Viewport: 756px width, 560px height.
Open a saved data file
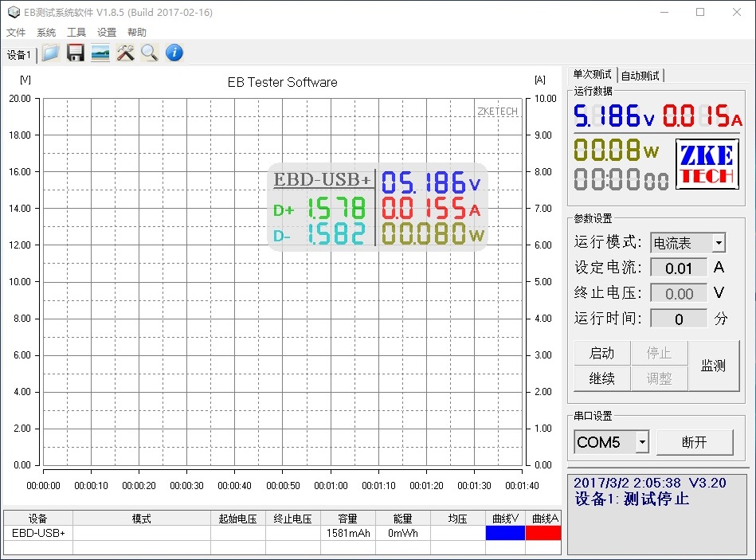[49, 53]
